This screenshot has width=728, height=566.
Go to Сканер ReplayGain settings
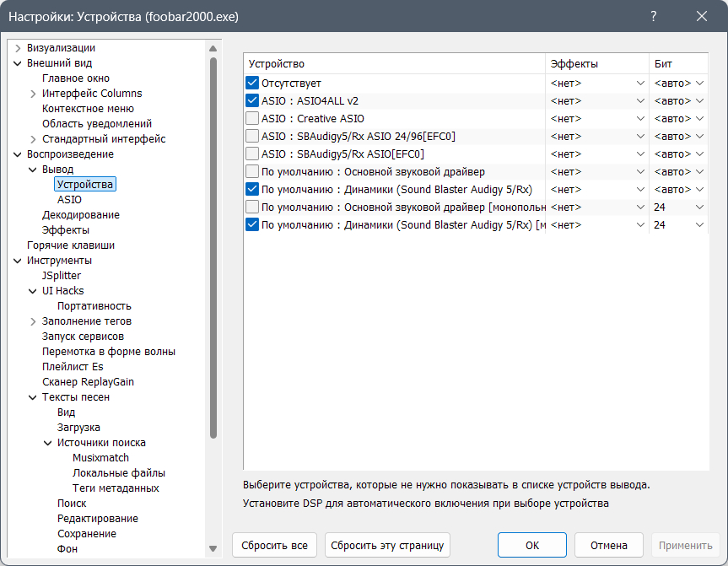coord(88,382)
